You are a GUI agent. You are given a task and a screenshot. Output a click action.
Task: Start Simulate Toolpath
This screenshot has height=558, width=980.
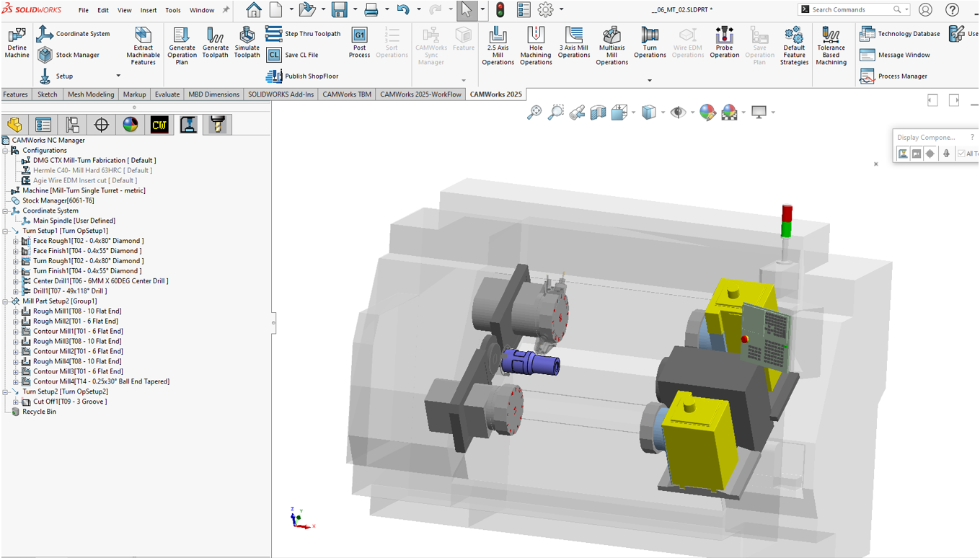(247, 43)
